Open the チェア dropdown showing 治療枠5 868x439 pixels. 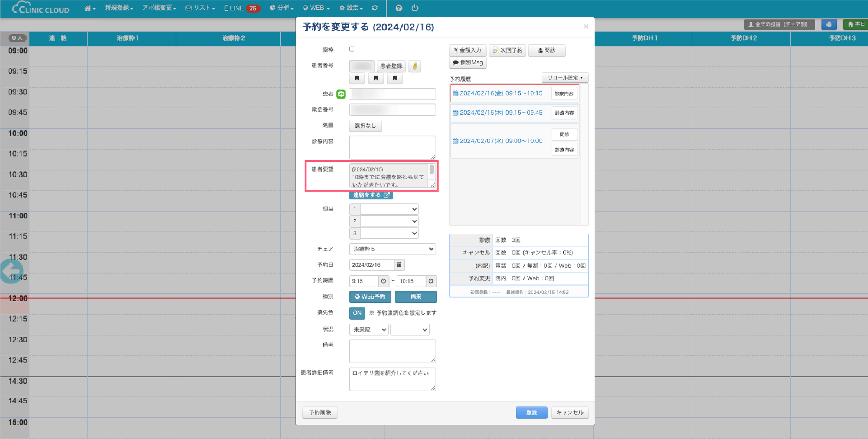(x=392, y=249)
